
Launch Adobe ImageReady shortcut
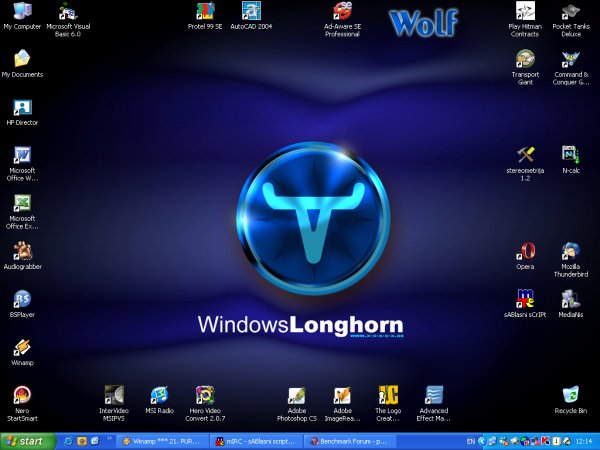[x=342, y=404]
